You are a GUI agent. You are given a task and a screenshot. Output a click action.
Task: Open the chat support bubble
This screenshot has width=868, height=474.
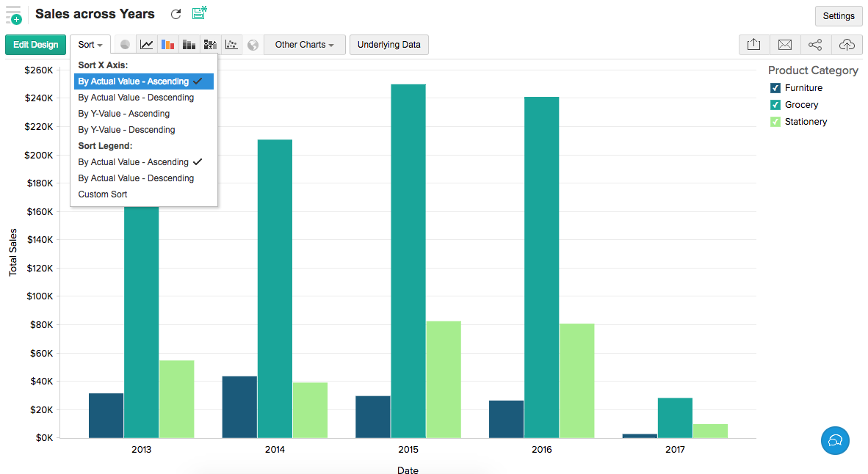[x=835, y=441]
